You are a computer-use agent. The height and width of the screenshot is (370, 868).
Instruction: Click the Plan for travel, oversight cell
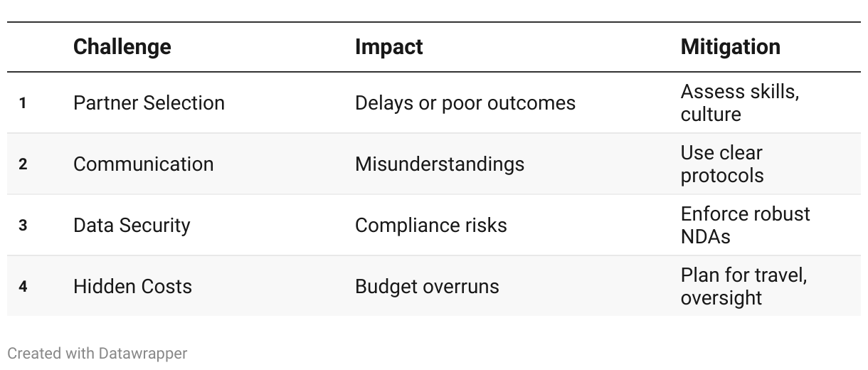coord(743,286)
